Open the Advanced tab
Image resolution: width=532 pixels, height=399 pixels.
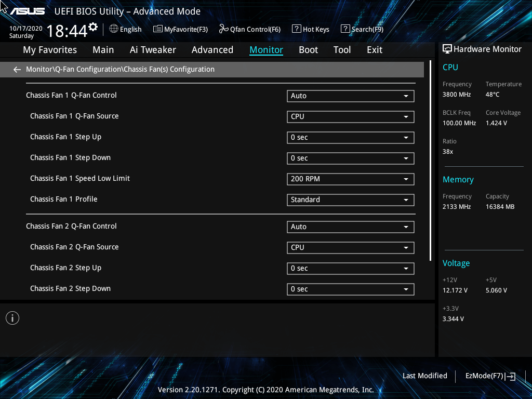pyautogui.click(x=212, y=50)
